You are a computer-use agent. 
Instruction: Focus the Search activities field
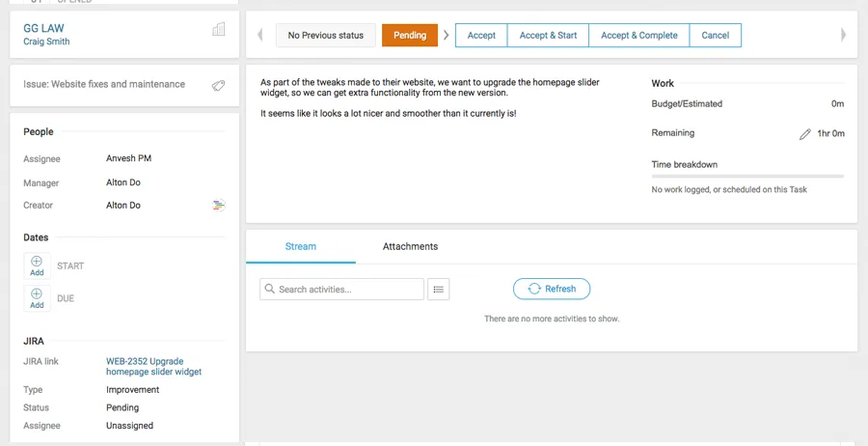click(341, 290)
